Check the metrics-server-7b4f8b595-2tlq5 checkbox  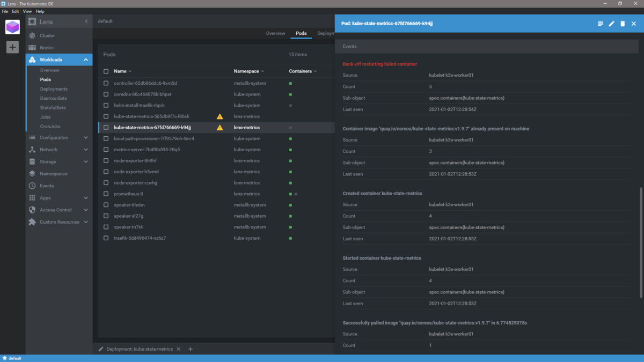pyautogui.click(x=106, y=150)
